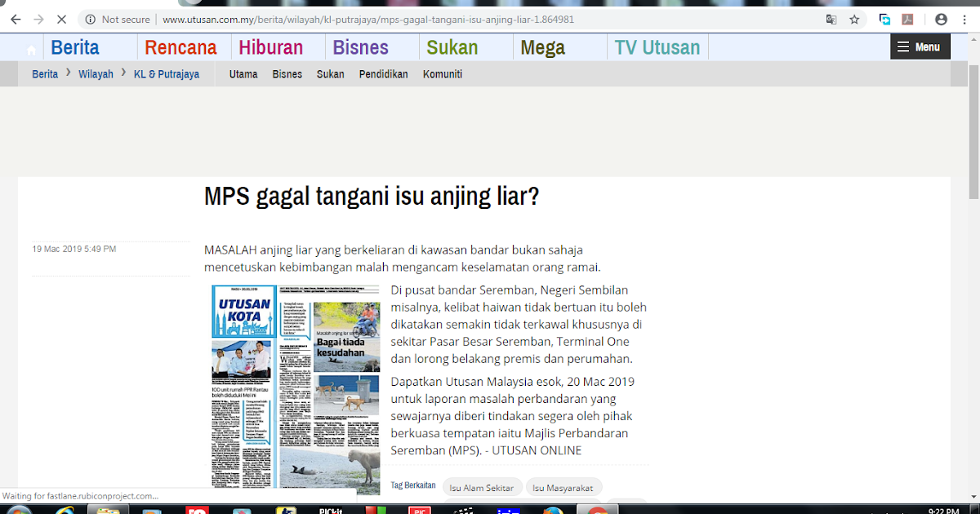
Task: Select the Utama sub-navigation item
Action: pos(243,74)
